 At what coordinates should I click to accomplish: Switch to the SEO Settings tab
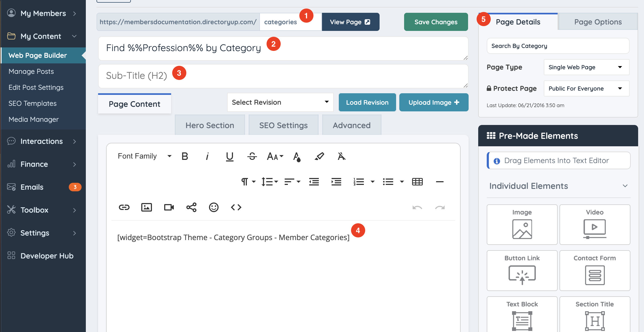pos(283,125)
